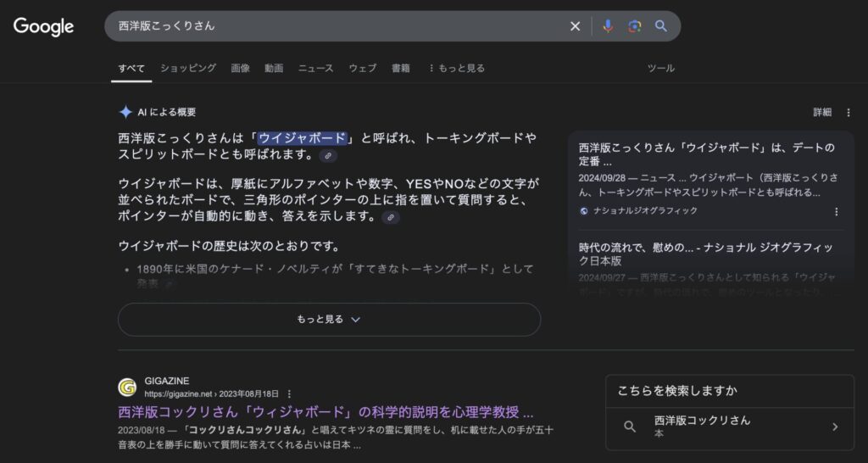Open Google Lens image search icon
The width and height of the screenshot is (868, 463).
click(634, 26)
